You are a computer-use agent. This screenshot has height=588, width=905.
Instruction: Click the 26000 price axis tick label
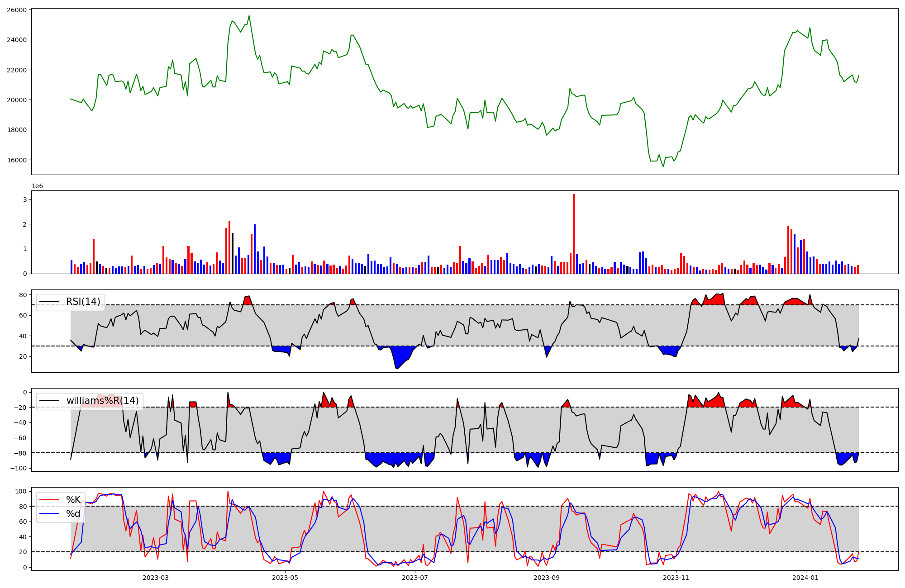coord(17,10)
